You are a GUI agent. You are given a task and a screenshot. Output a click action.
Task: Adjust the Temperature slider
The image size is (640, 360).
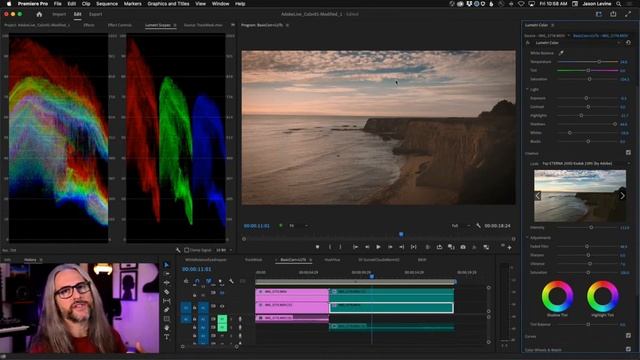[x=588, y=62]
